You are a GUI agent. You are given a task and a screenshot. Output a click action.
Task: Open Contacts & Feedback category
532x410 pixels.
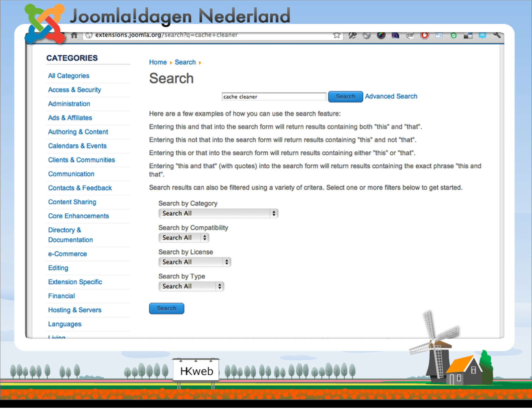pos(80,188)
